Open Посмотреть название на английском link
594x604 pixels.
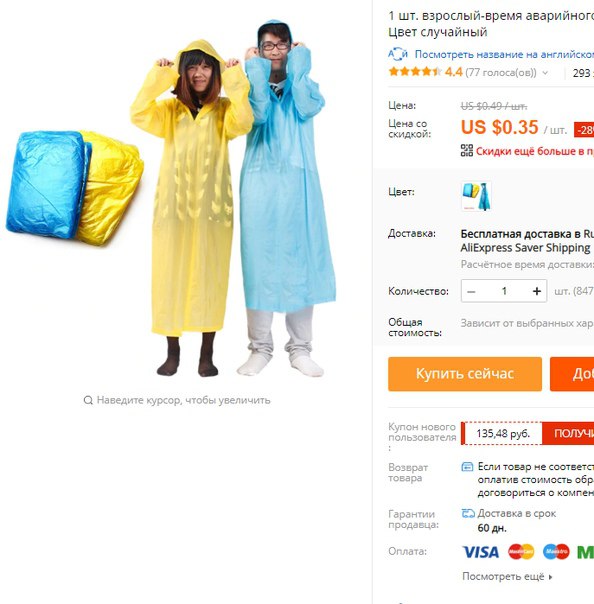504,54
